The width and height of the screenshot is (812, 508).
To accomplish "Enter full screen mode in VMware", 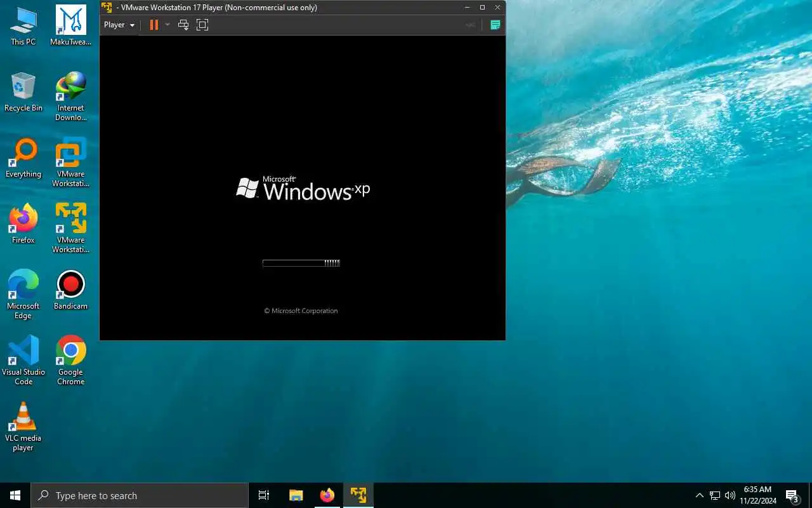I will pos(202,25).
